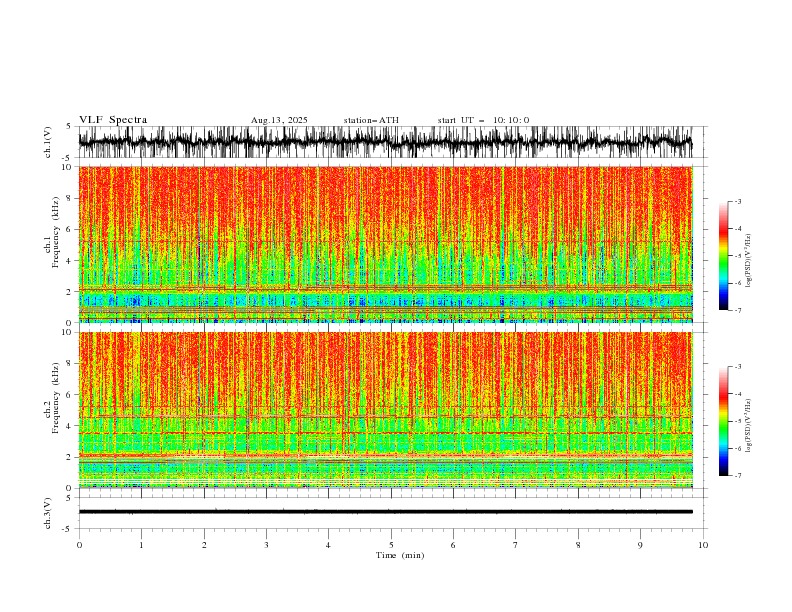
Task: Click the time axis tick label '10'
Action: coord(703,545)
